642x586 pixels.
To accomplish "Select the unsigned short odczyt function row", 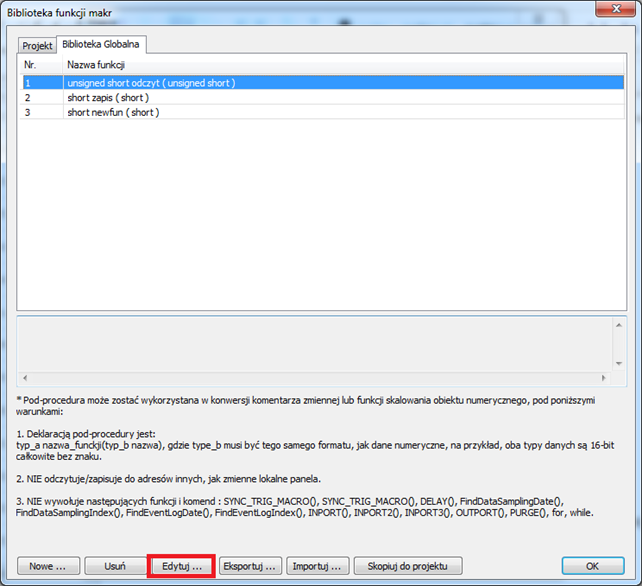I will [x=323, y=83].
